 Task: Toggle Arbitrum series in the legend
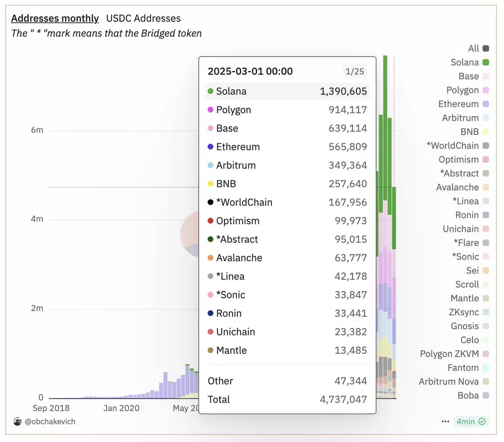465,118
